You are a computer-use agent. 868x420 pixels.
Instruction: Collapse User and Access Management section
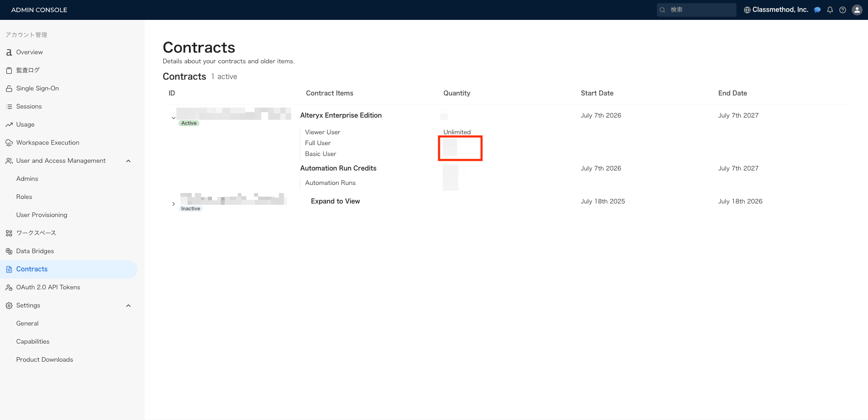tap(128, 161)
